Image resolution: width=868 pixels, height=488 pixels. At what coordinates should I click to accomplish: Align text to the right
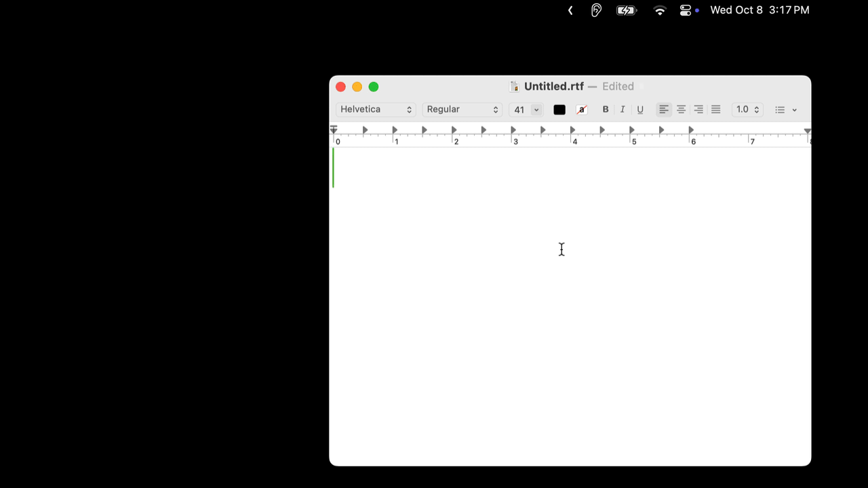698,110
